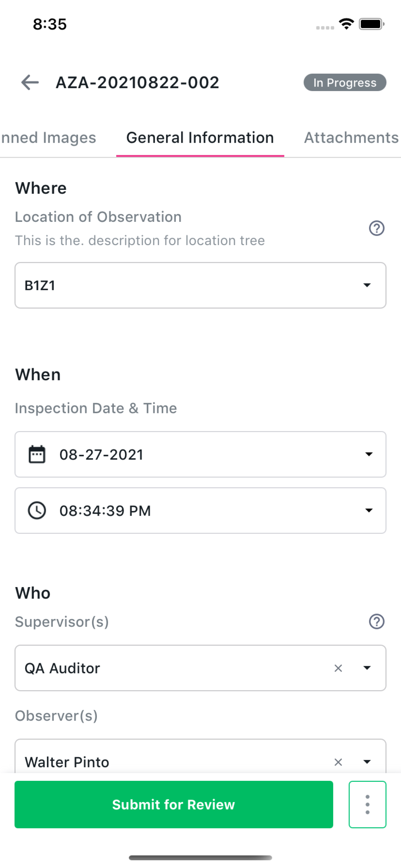Open help for Supervisor(s) field

[x=376, y=622]
